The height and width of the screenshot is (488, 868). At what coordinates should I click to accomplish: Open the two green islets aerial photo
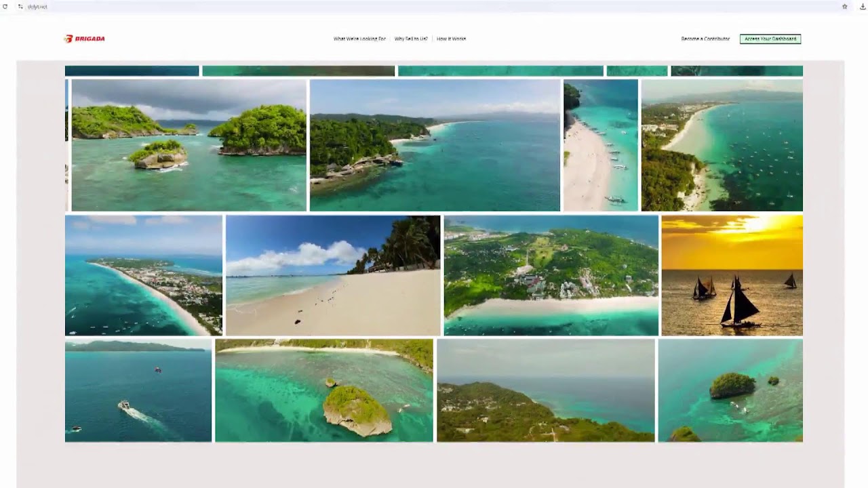(189, 145)
